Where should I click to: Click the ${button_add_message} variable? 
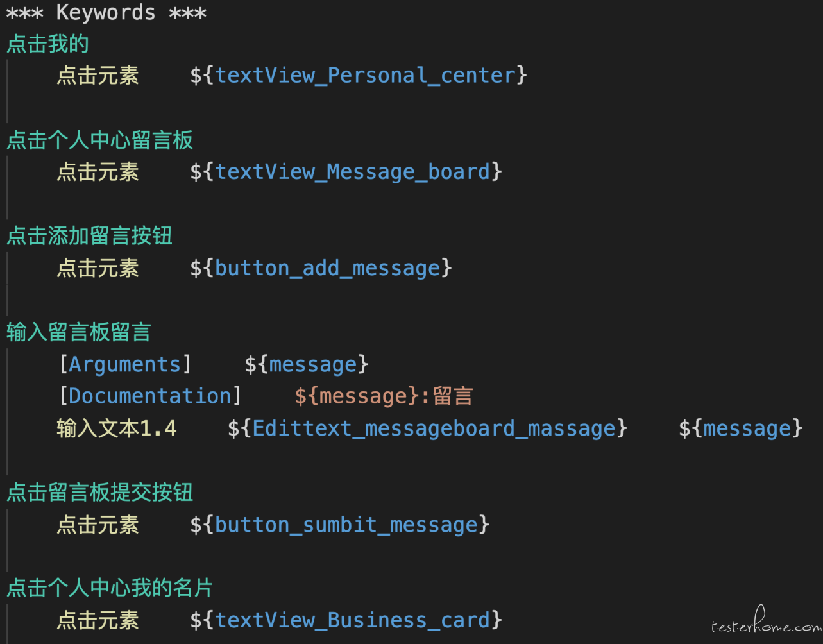[x=321, y=268]
